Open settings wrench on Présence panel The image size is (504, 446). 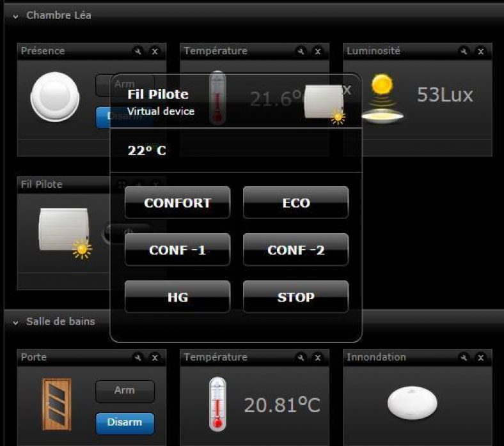point(138,51)
